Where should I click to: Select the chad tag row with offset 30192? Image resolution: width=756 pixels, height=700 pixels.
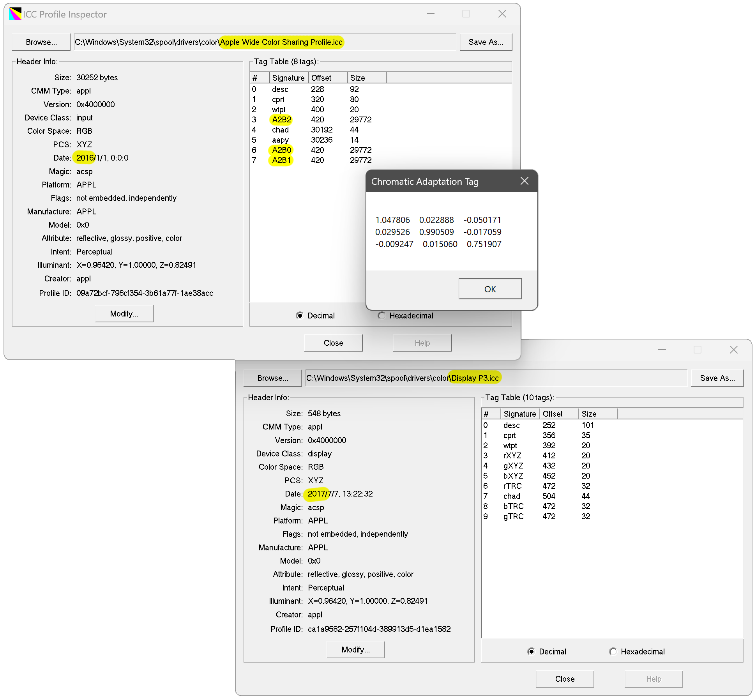[x=381, y=130]
